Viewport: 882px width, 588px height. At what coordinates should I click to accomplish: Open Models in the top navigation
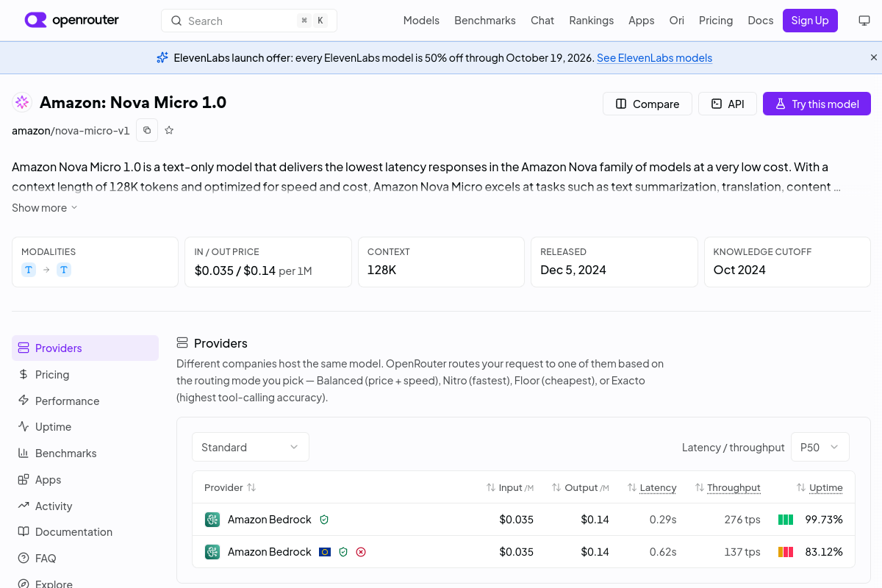point(421,21)
